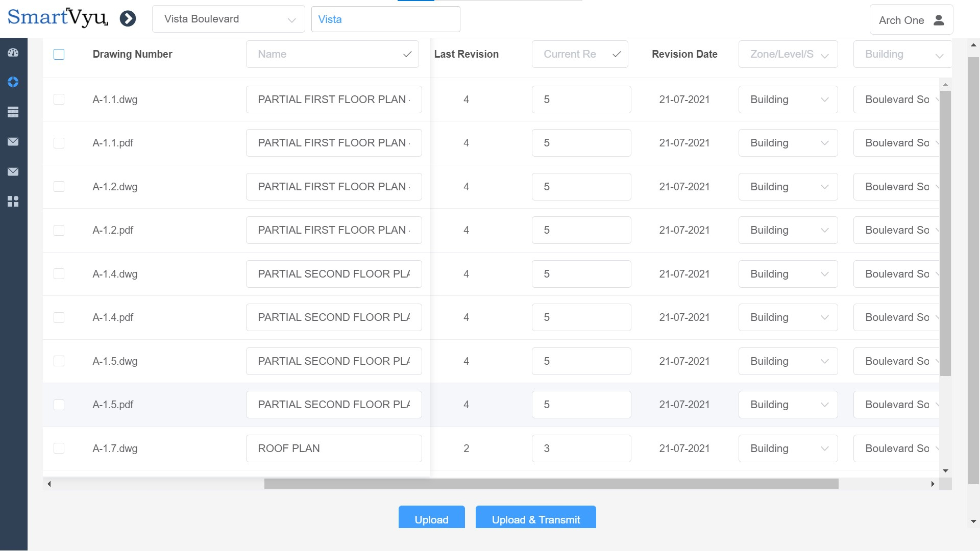This screenshot has height=551, width=980.
Task: Enable checkbox for A-1.4.pdf drawing row
Action: point(59,317)
